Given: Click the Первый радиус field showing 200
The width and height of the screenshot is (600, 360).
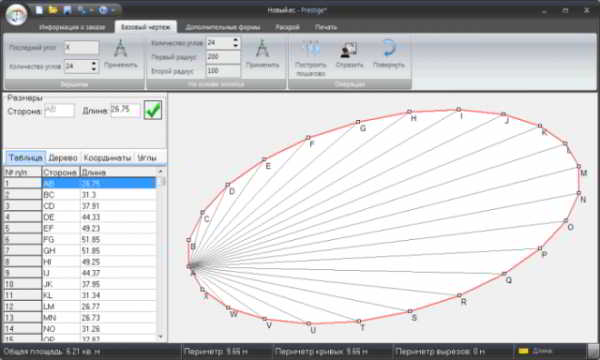Looking at the screenshot, I should click(x=223, y=57).
